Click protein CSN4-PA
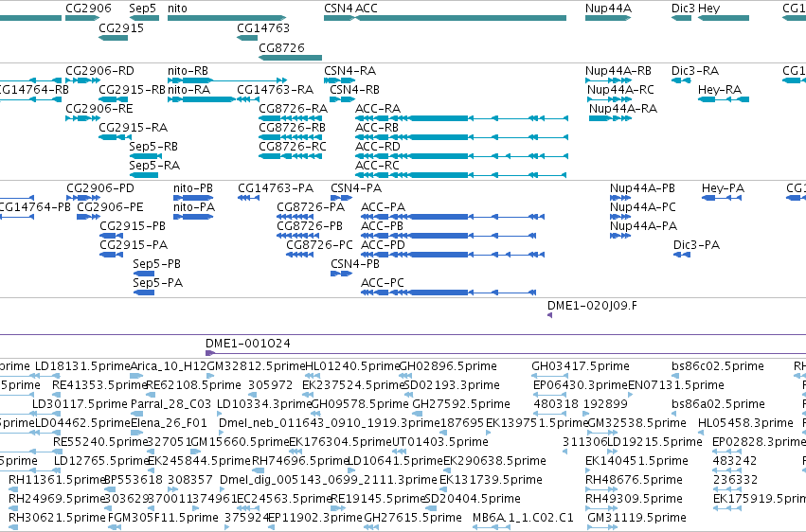Image resolution: width=806 pixels, height=532 pixels. (x=356, y=188)
